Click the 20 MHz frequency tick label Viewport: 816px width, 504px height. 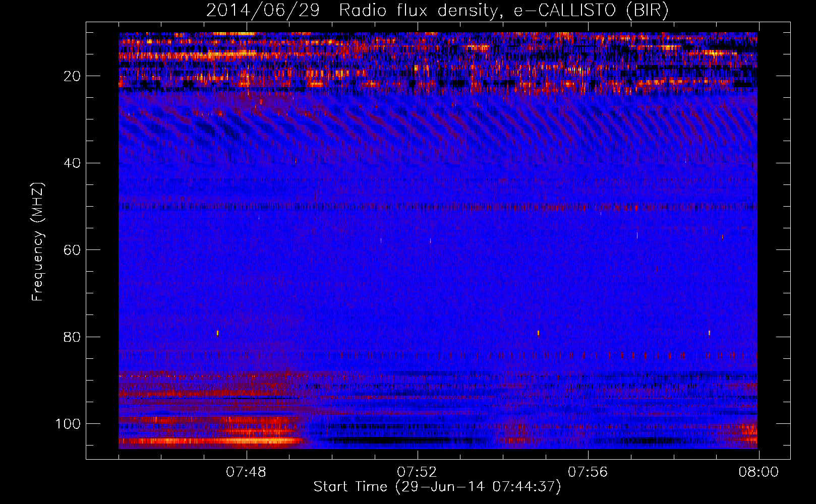pos(73,76)
